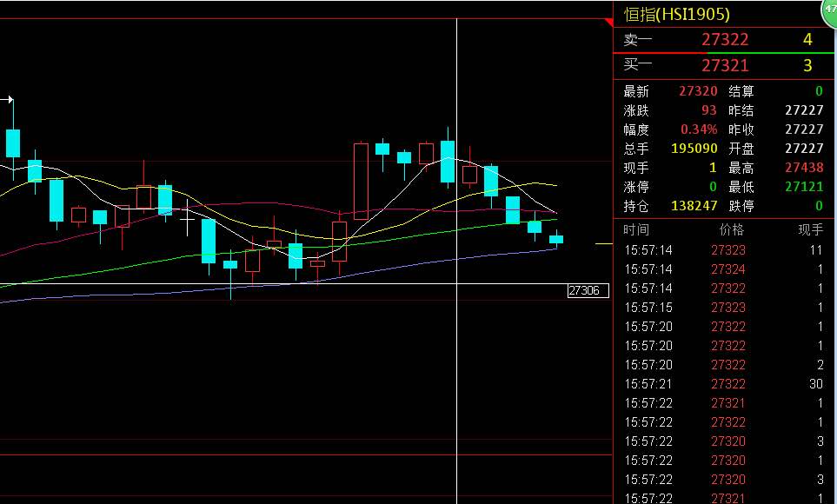Viewport: 837px width, 504px height.
Task: Click the 昨结 value 27227
Action: tap(804, 110)
